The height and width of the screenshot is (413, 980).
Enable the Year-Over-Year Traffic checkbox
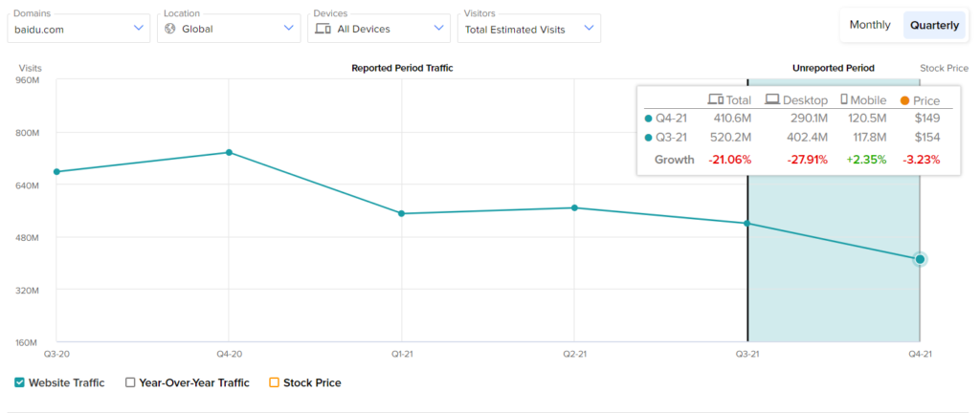(x=130, y=382)
